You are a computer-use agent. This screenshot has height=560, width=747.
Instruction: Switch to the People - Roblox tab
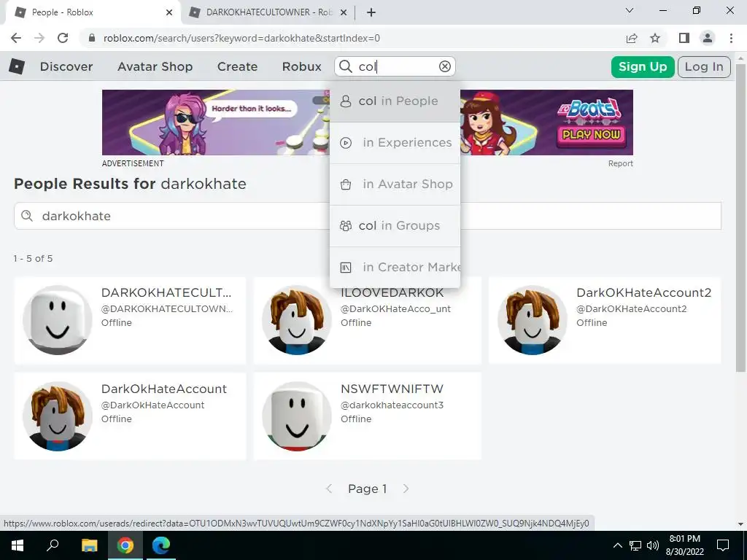[93, 12]
